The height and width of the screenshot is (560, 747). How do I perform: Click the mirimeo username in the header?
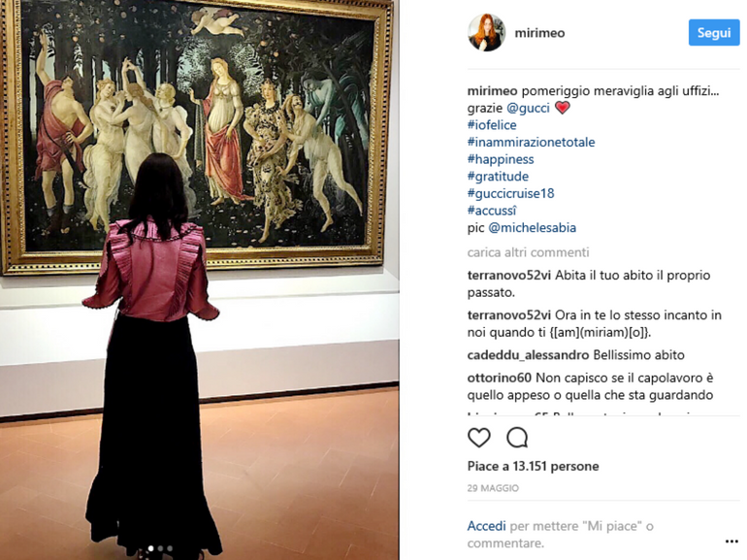[539, 33]
